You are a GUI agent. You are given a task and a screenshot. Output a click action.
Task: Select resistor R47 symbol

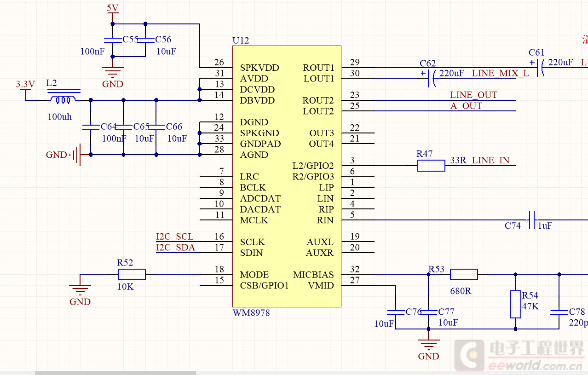431,166
